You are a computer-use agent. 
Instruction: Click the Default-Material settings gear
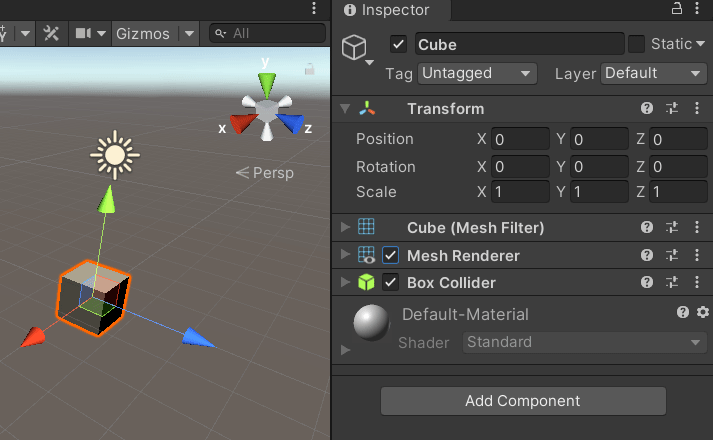[703, 313]
